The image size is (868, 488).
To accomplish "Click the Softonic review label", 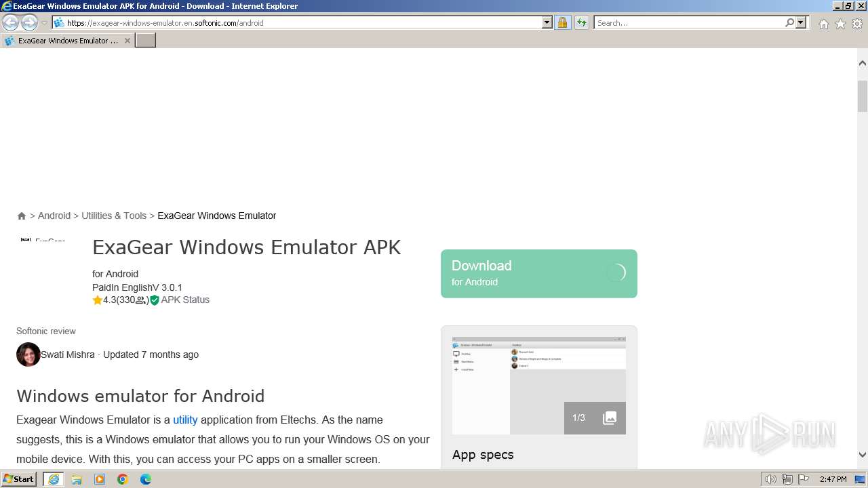I will pos(46,331).
